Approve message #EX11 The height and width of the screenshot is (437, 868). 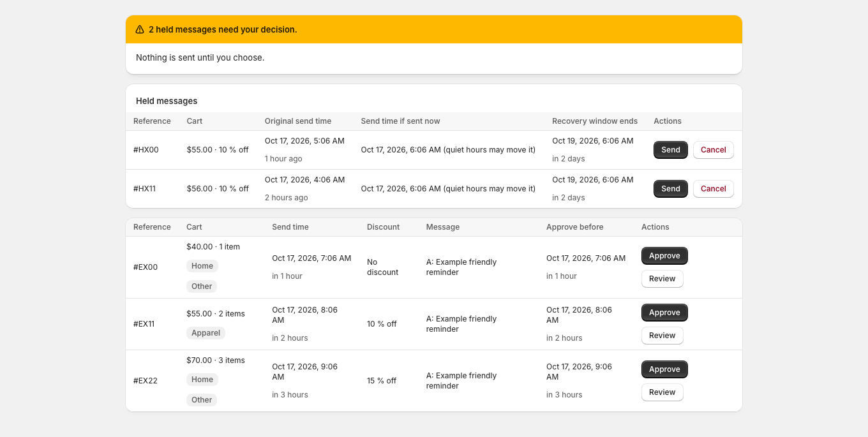point(664,313)
